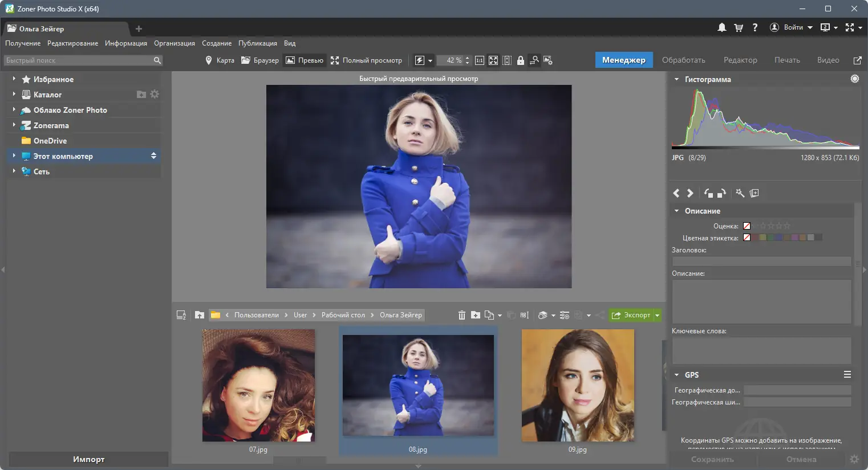The width and height of the screenshot is (868, 470).
Task: Click the 1:1 zoom icon
Action: [x=480, y=60]
